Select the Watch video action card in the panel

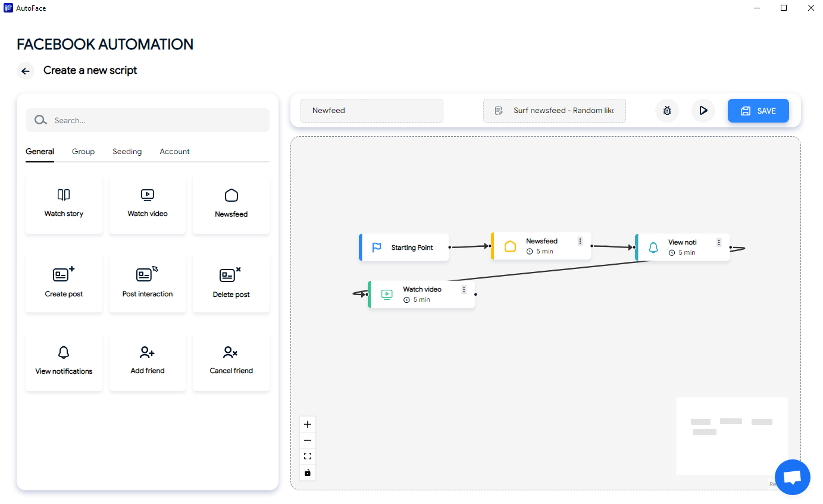[148, 204]
